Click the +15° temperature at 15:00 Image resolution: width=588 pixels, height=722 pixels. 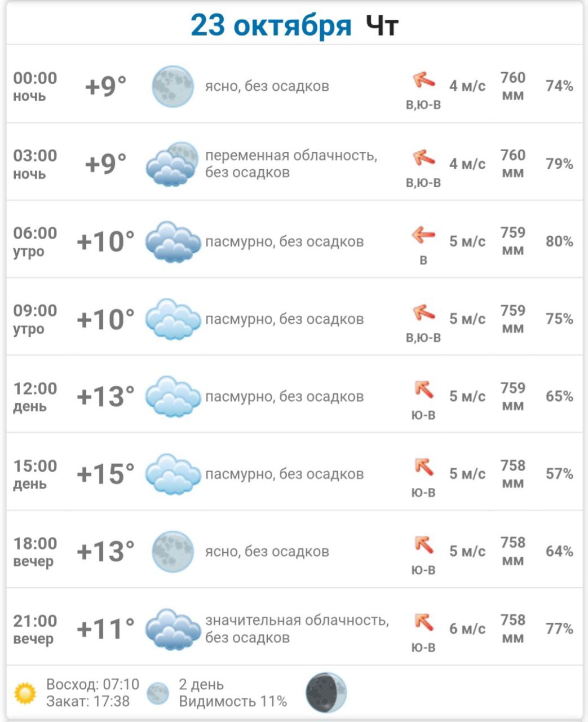105,474
